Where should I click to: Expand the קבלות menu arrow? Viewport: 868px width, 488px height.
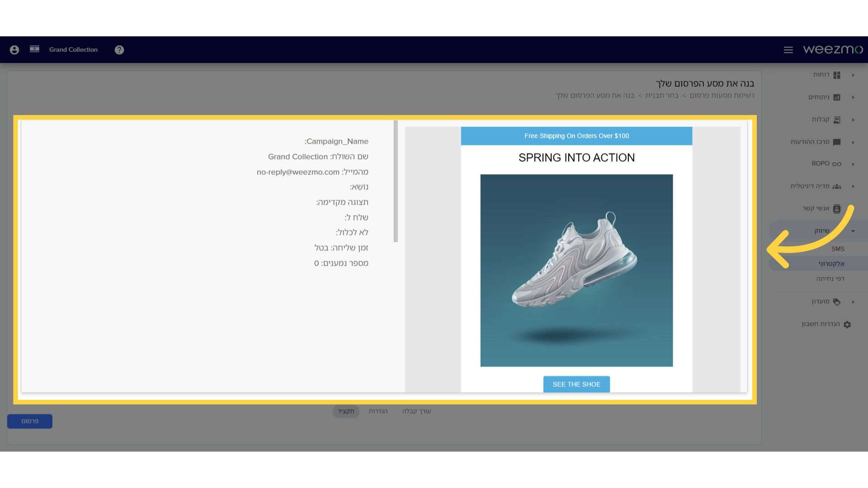click(x=853, y=120)
